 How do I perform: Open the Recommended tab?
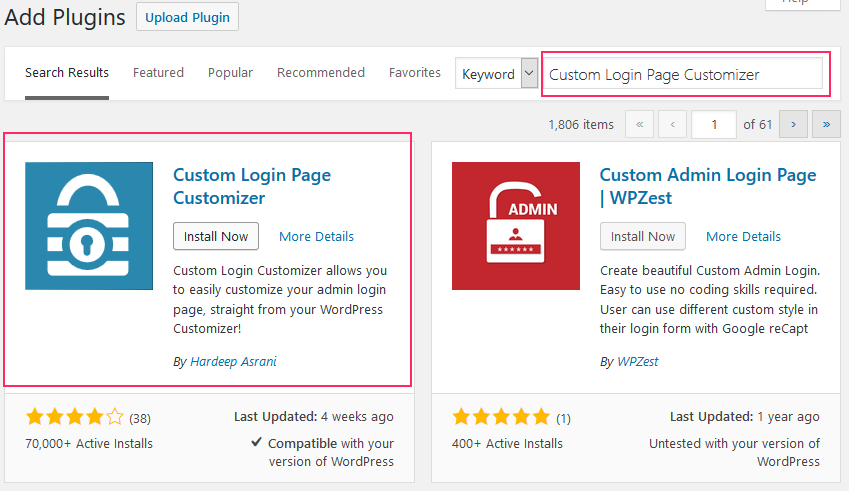coord(321,73)
